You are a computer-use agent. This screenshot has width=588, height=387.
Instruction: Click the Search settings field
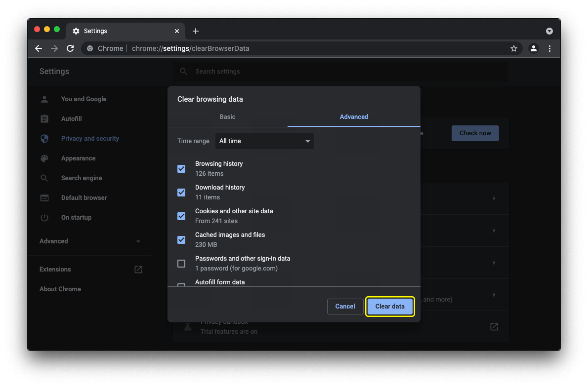(296, 72)
